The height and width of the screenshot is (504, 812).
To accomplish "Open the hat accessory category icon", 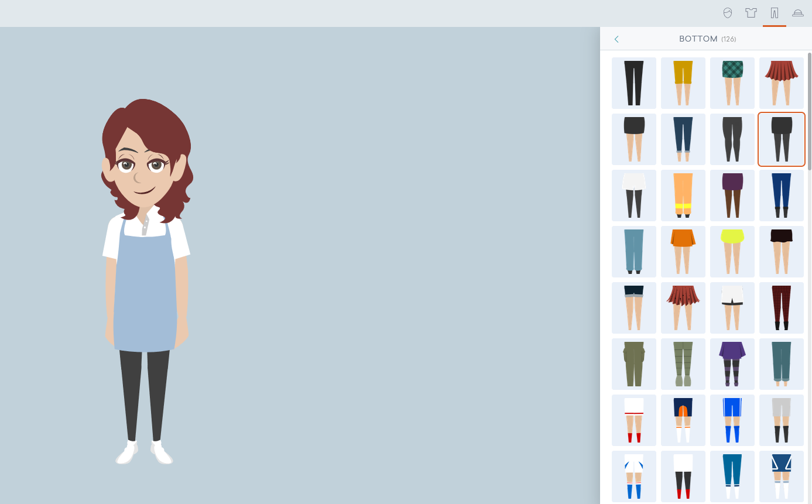I will [x=797, y=13].
